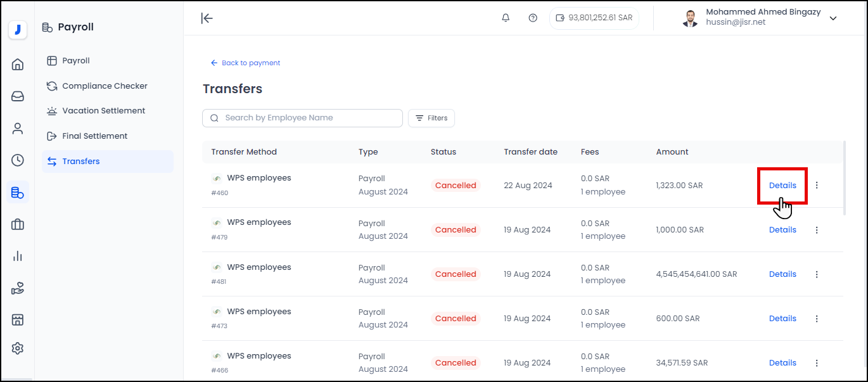Viewport: 868px width, 382px height.
Task: Open the briefcase Organization icon
Action: 17,224
